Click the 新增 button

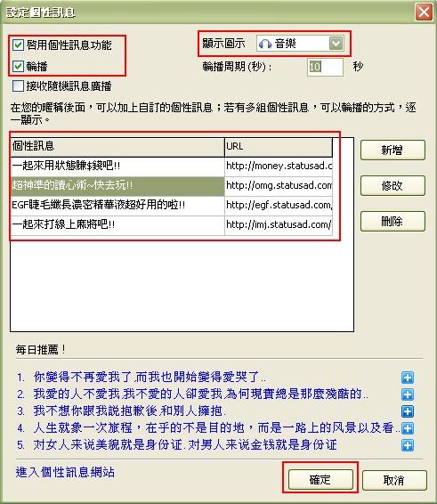tap(392, 150)
